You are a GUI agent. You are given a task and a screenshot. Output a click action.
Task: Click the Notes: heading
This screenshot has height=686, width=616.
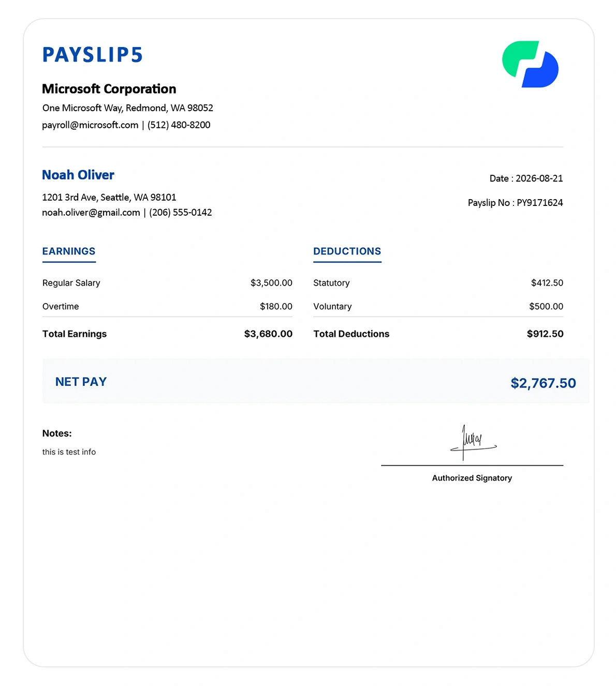point(57,434)
